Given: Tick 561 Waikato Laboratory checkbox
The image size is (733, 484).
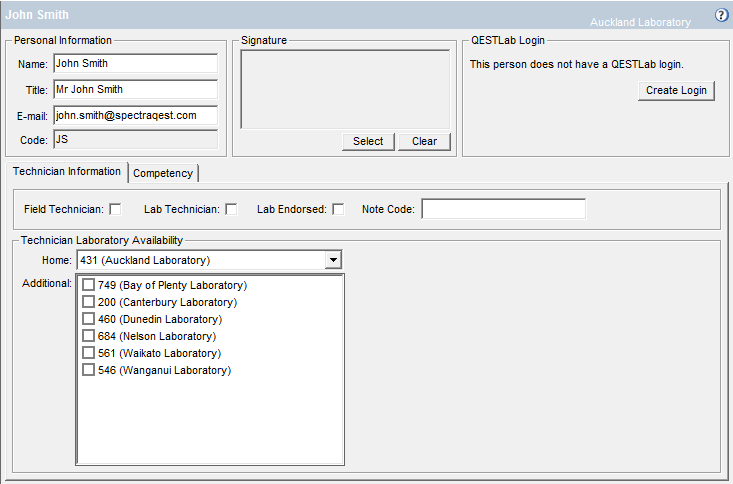Looking at the screenshot, I should click(x=88, y=353).
